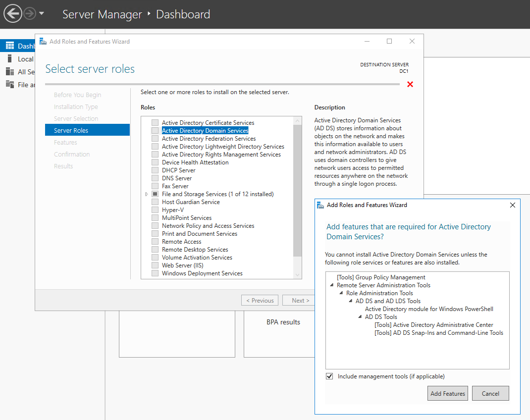The width and height of the screenshot is (530, 420).
Task: Maximize the Select server roles wizard window
Action: point(389,41)
